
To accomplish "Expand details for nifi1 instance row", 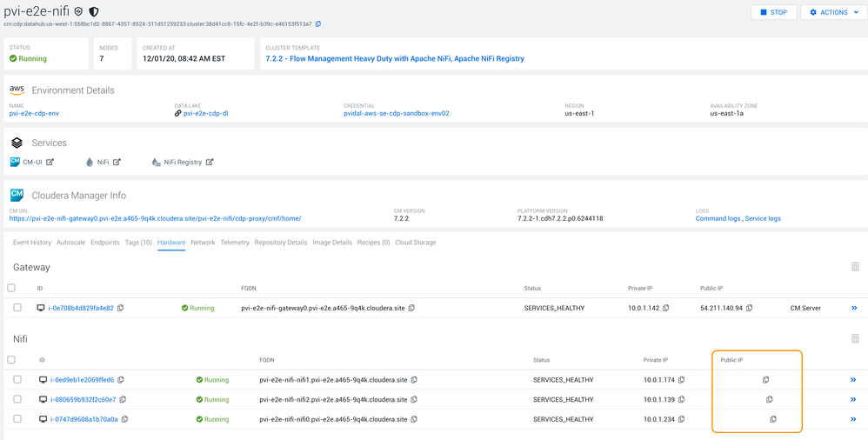I will [853, 380].
